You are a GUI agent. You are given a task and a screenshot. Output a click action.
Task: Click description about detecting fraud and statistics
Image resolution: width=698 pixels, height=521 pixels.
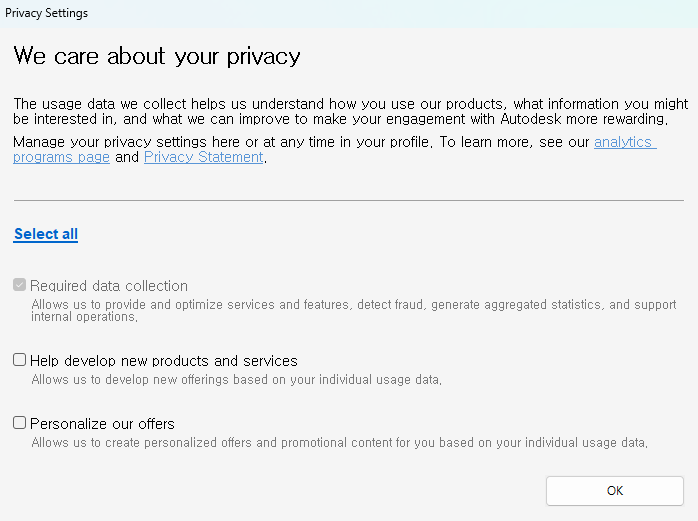[x=353, y=310]
